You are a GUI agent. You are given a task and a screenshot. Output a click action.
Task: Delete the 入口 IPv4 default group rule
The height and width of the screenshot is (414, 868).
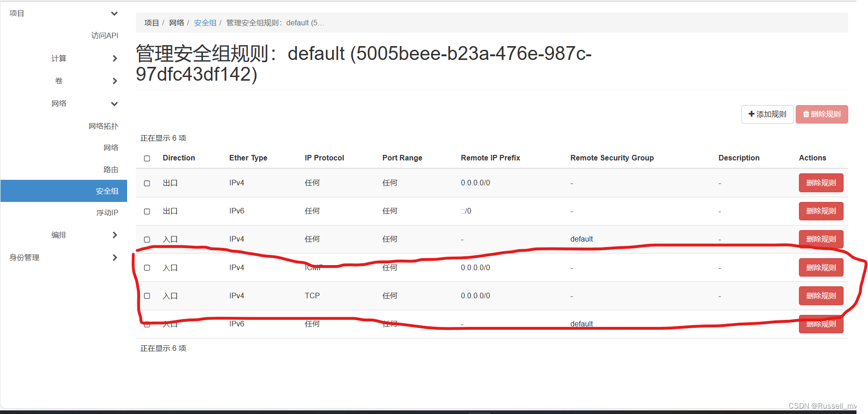click(821, 239)
